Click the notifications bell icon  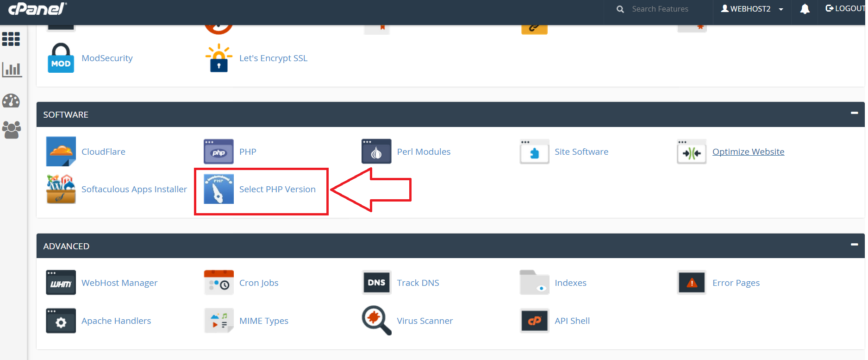click(805, 9)
